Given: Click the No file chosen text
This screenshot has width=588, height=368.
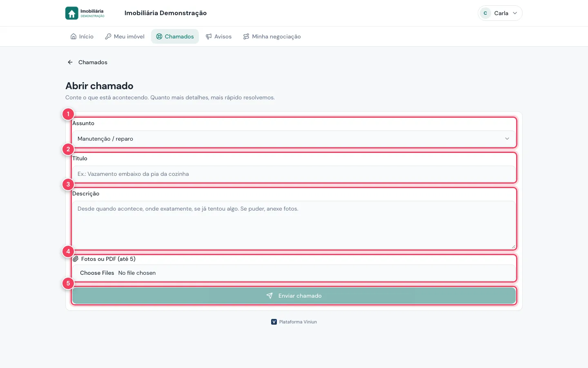Looking at the screenshot, I should (x=137, y=273).
